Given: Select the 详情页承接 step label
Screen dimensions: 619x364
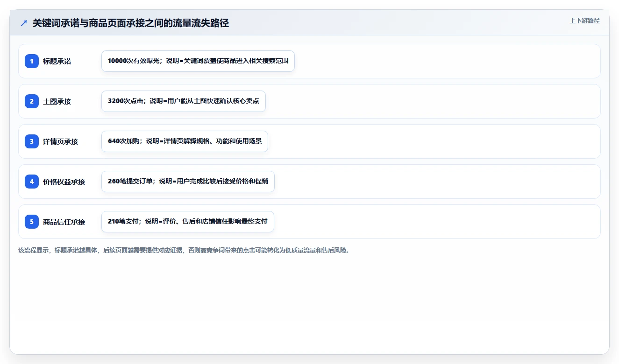Looking at the screenshot, I should pos(61,141).
